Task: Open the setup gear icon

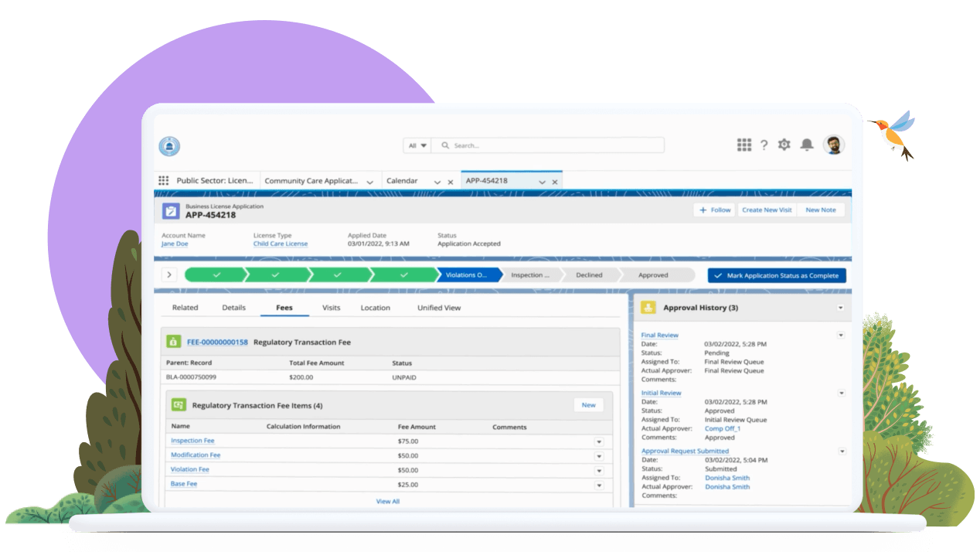Action: pos(784,145)
